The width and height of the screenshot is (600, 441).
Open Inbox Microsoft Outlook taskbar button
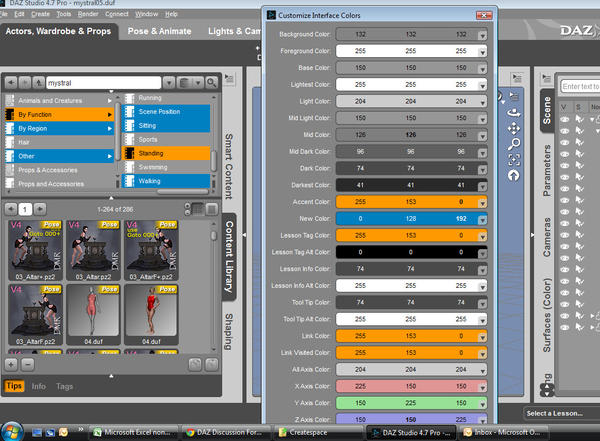503,433
